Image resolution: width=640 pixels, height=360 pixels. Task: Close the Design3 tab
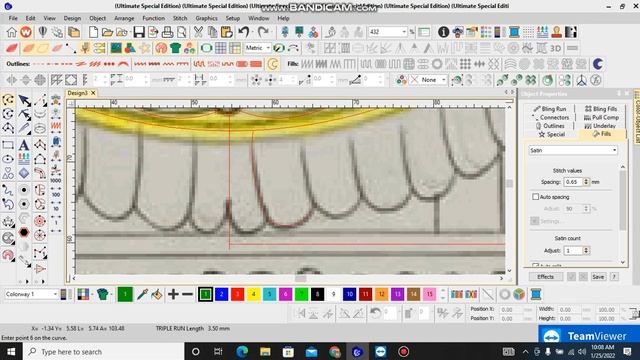[93, 93]
